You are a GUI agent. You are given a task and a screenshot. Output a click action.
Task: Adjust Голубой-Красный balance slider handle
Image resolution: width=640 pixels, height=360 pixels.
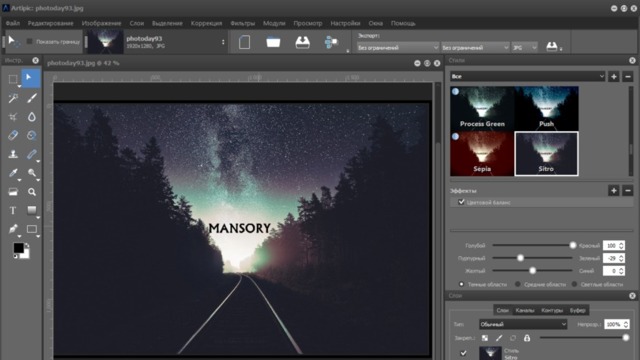click(573, 245)
